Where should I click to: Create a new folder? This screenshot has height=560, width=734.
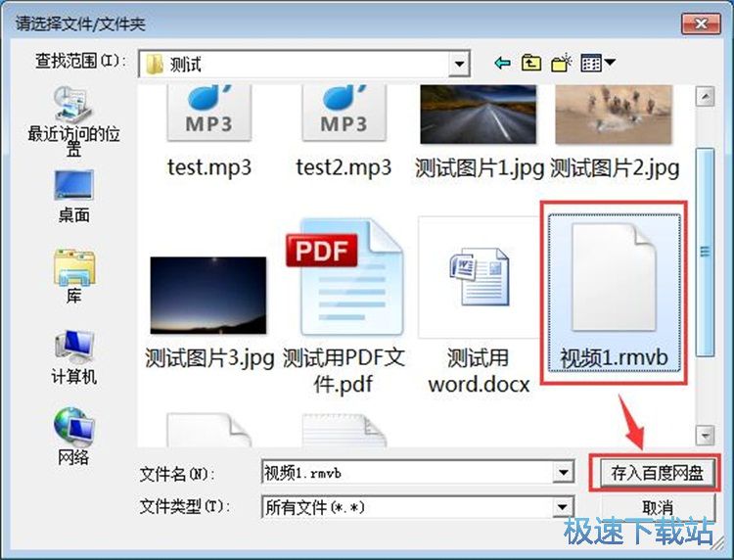[562, 63]
